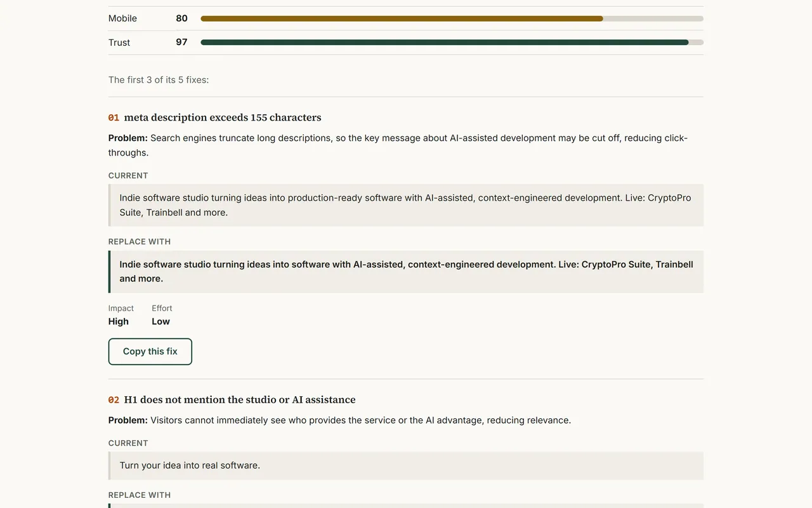812x508 pixels.
Task: Click fix number 01 marker
Action: [x=114, y=117]
